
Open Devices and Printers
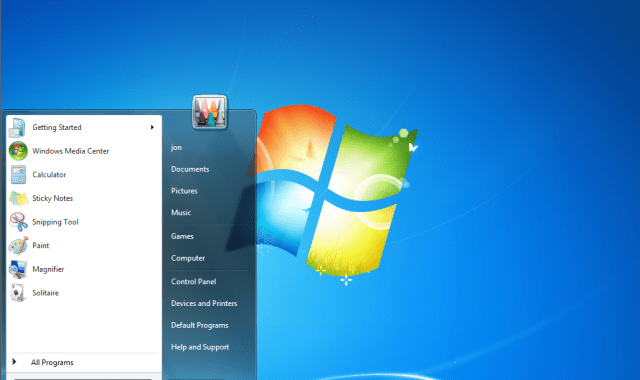tap(204, 303)
